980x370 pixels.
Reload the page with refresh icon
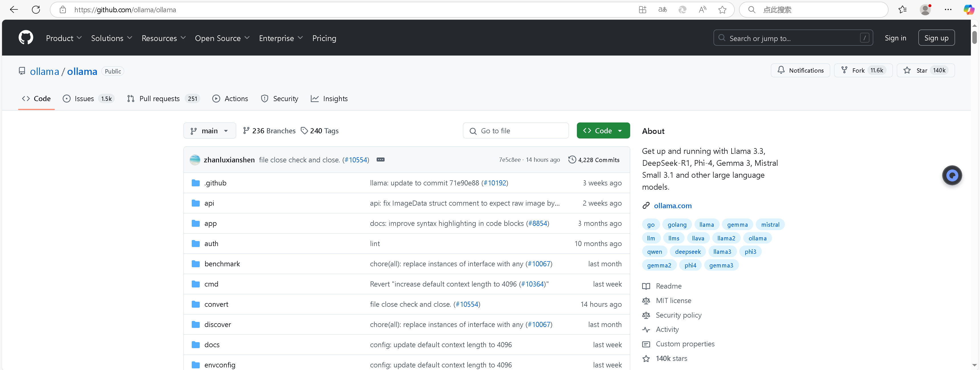[x=36, y=9]
